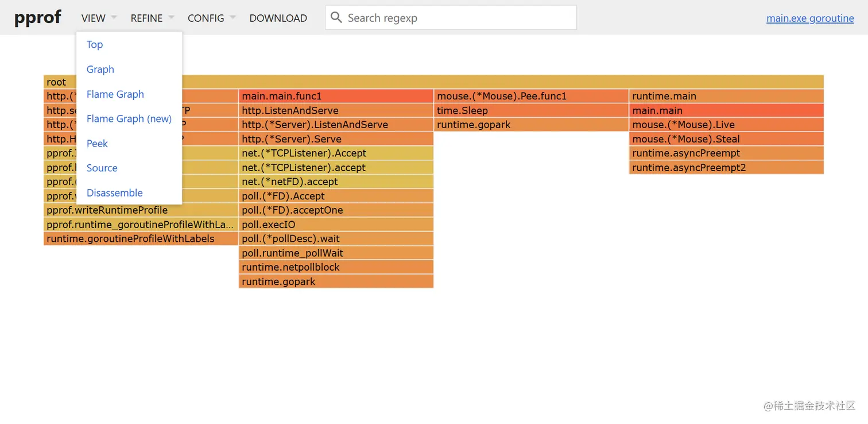Click the pprof logo title
Screen dimensions: 868x424
(38, 17)
